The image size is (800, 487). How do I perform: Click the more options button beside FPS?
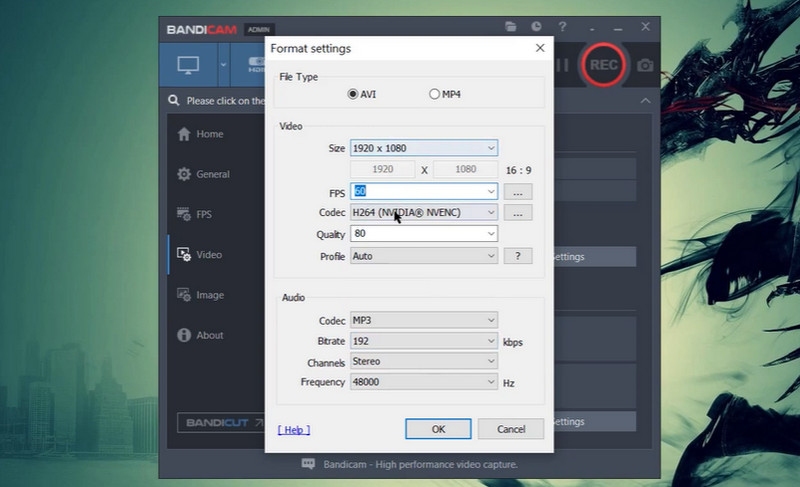518,192
